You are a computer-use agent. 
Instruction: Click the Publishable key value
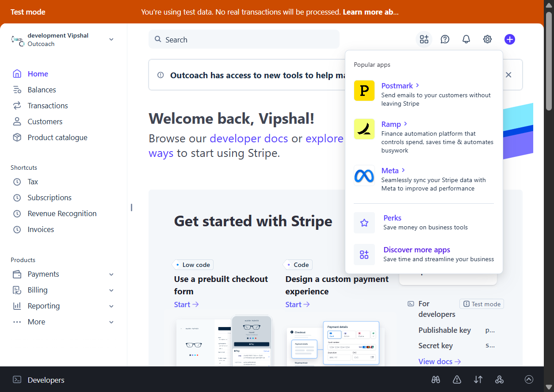pyautogui.click(x=490, y=330)
